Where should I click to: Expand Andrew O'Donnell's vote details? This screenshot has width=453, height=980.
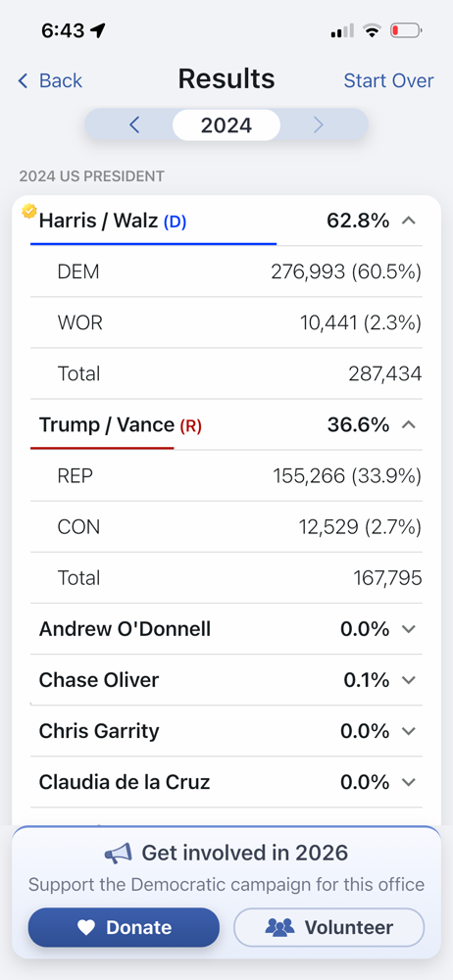coord(409,629)
